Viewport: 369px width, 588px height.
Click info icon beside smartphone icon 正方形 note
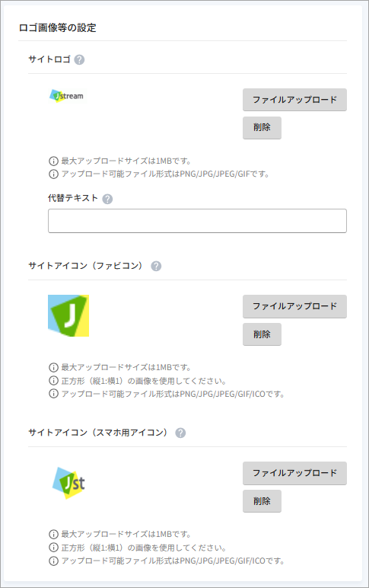(x=53, y=548)
